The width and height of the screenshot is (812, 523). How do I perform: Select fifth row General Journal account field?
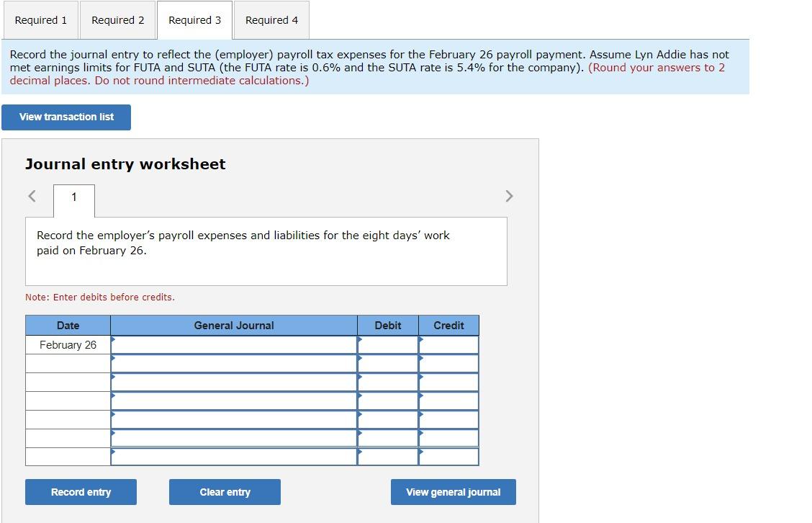[x=234, y=419]
